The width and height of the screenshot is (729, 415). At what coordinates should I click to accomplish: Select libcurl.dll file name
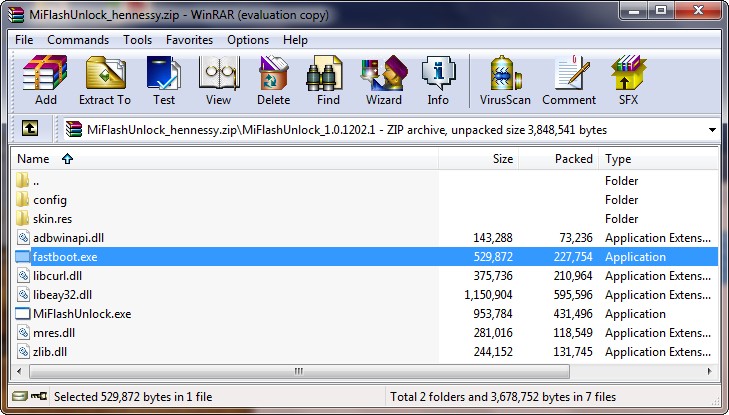(x=57, y=276)
